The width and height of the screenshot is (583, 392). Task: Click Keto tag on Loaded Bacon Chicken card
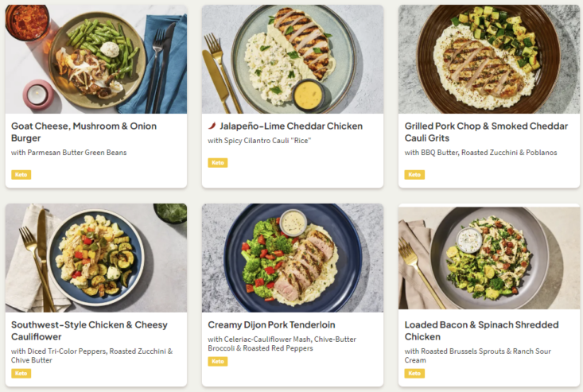coord(414,373)
